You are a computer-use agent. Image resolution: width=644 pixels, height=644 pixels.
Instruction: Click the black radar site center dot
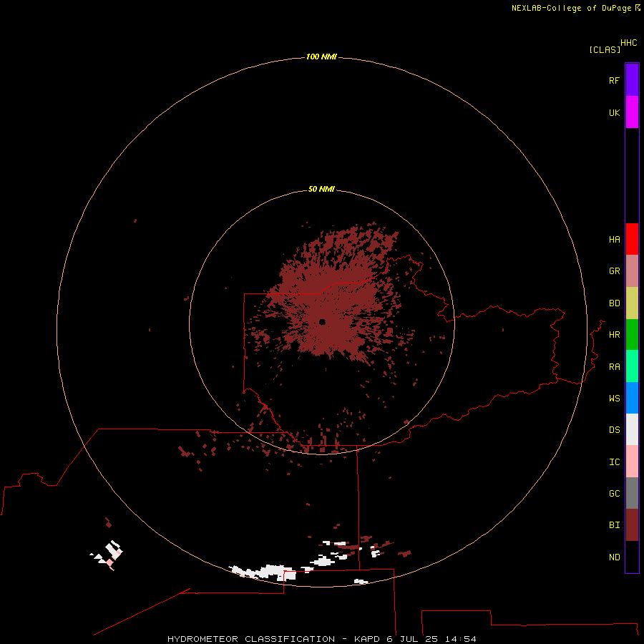click(x=322, y=322)
